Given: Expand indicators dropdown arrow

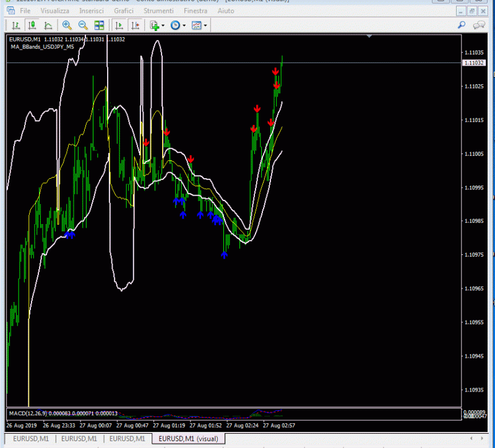Looking at the screenshot, I should click(x=163, y=25).
